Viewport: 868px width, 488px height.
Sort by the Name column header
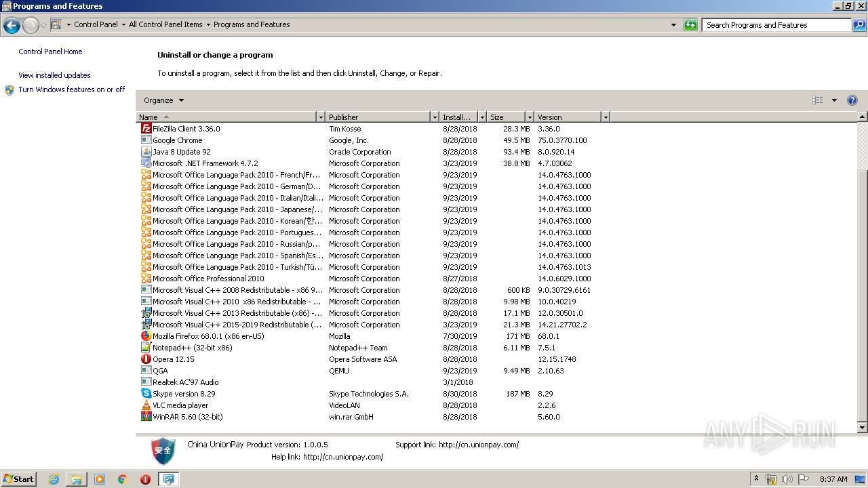(x=226, y=117)
